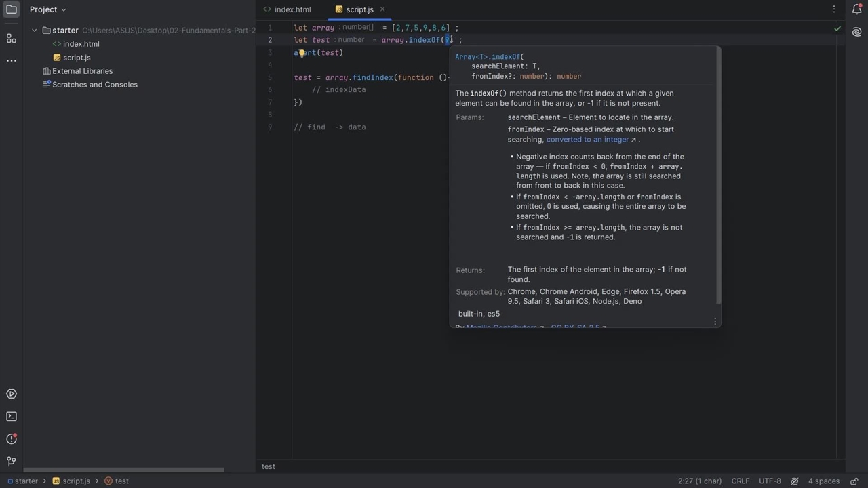Screen dimensions: 868x488
Task: Open the Git version control panel
Action: tap(12, 462)
